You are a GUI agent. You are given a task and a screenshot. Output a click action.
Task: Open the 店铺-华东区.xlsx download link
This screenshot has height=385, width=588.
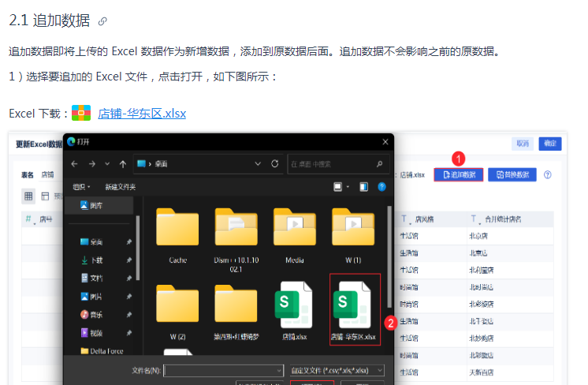pyautogui.click(x=142, y=114)
